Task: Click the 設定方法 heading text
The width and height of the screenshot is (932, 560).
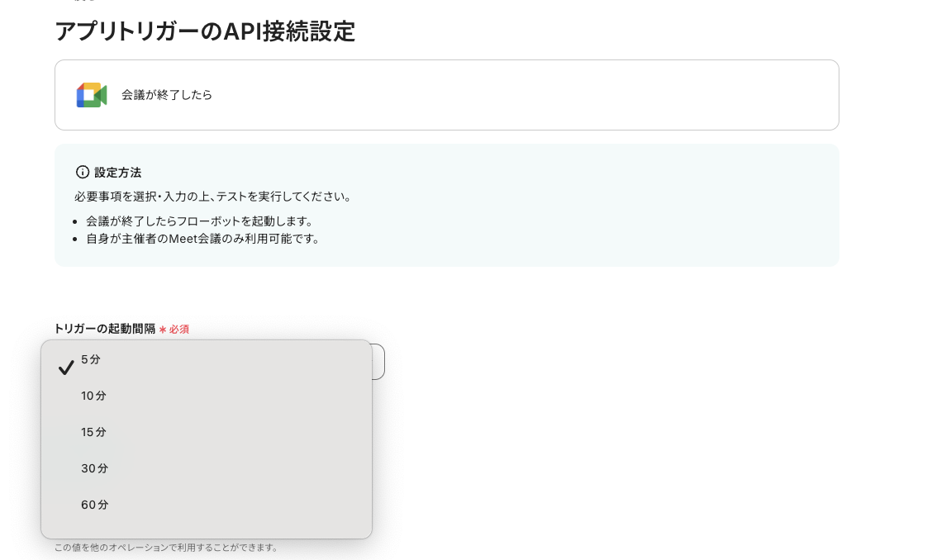Action: [117, 173]
